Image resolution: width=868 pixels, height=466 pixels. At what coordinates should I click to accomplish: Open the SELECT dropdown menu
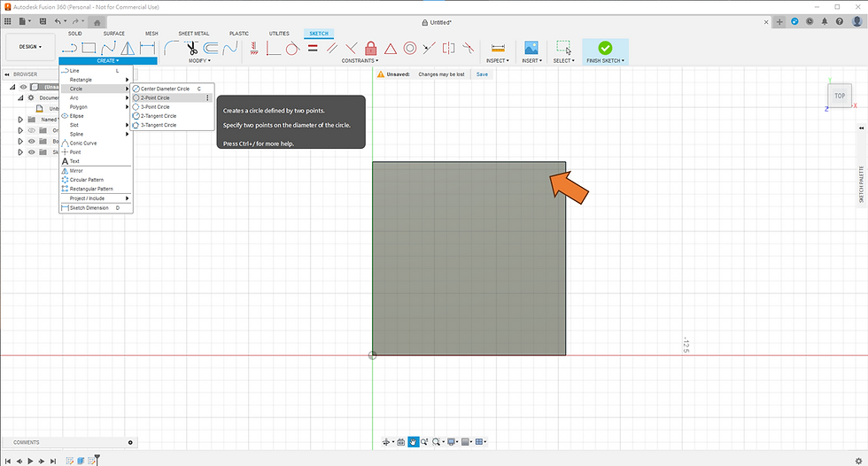tap(564, 60)
